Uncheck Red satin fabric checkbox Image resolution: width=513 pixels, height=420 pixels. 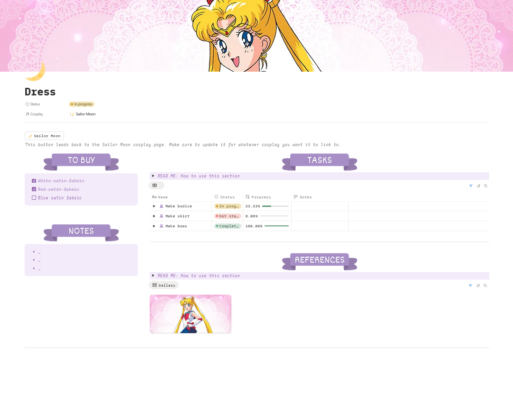coord(34,189)
